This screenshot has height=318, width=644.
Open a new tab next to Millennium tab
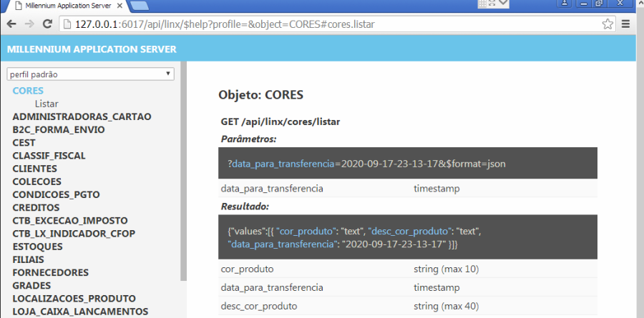(x=140, y=5)
